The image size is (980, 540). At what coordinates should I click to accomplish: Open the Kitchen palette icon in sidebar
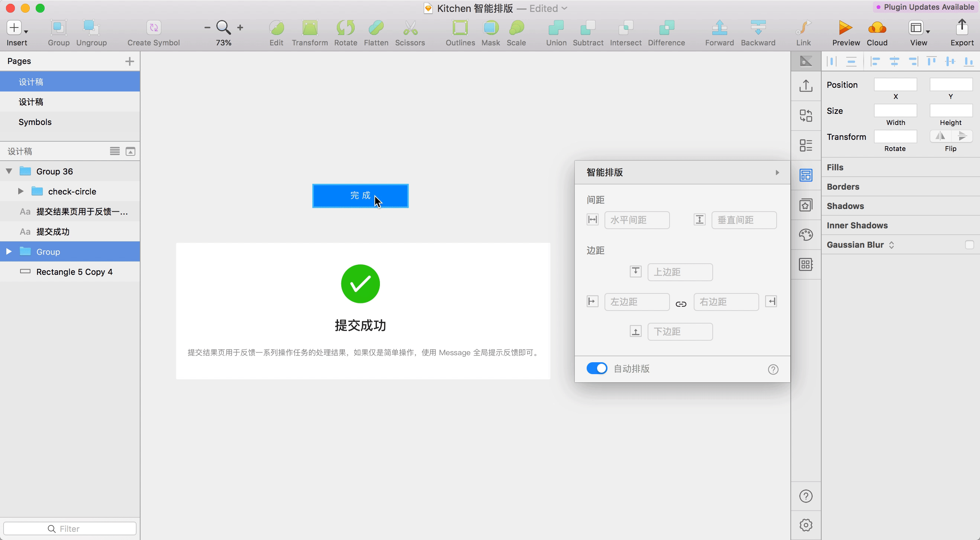point(806,235)
